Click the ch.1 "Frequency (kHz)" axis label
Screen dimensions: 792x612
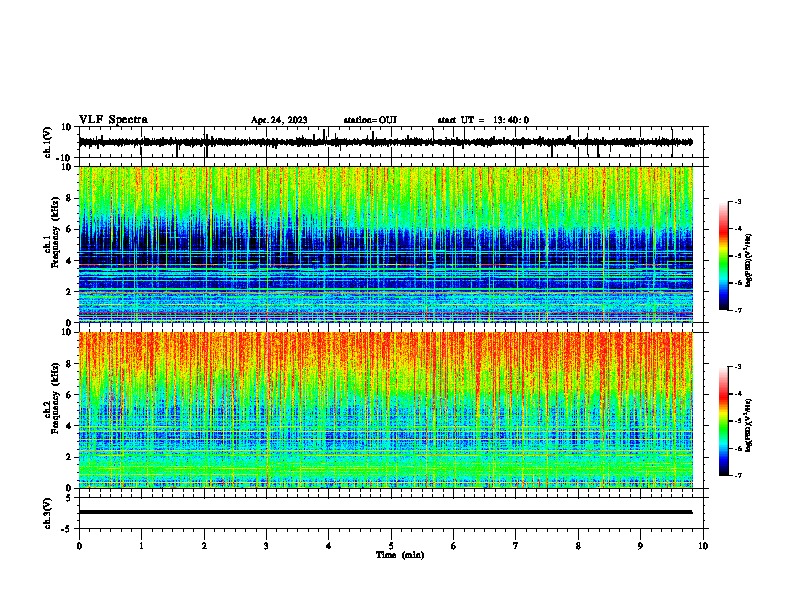[x=55, y=232]
